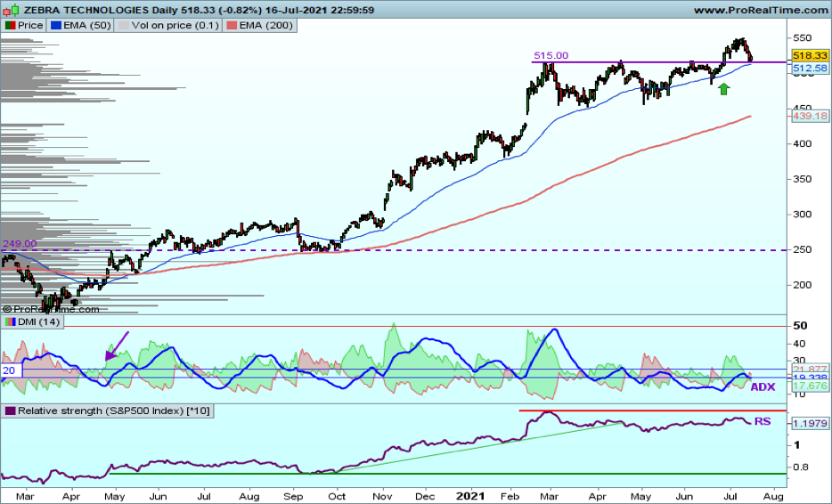Click the www.ProRealTime.com link in header
The height and width of the screenshot is (504, 832).
click(x=761, y=10)
